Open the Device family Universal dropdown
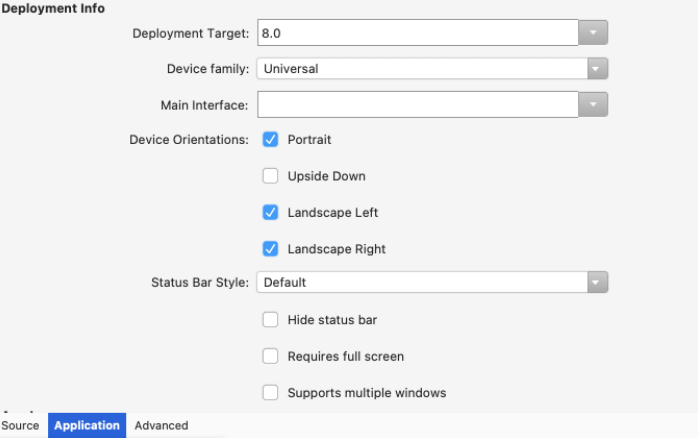The image size is (698, 438). (x=432, y=69)
